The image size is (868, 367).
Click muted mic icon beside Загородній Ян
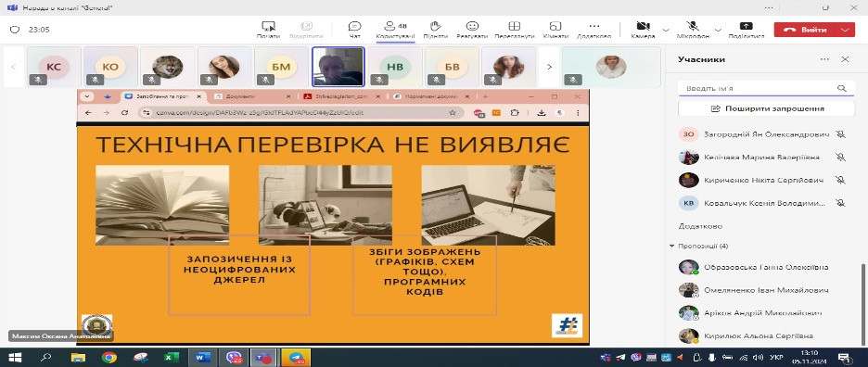841,134
